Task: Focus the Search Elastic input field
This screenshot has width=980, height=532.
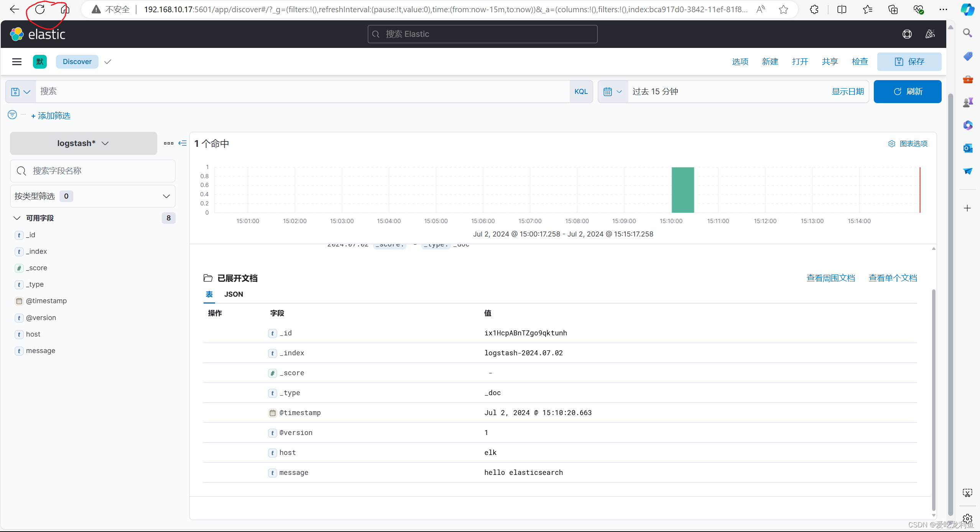Action: pyautogui.click(x=482, y=34)
